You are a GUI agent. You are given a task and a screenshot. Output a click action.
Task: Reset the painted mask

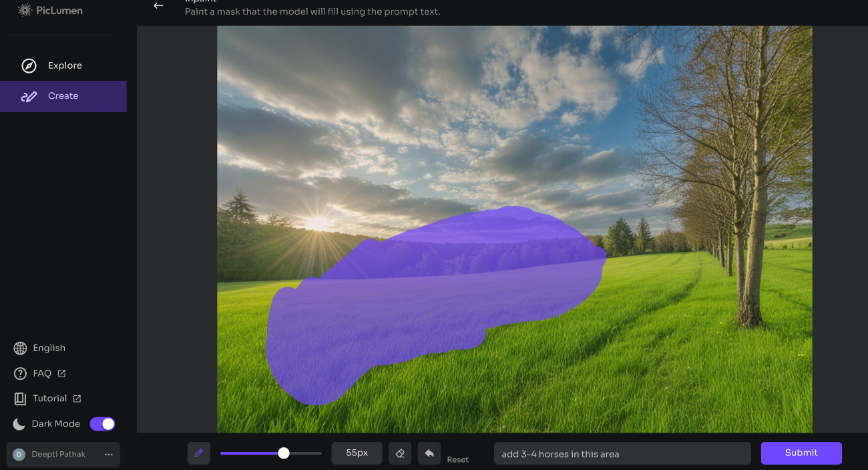click(x=457, y=459)
